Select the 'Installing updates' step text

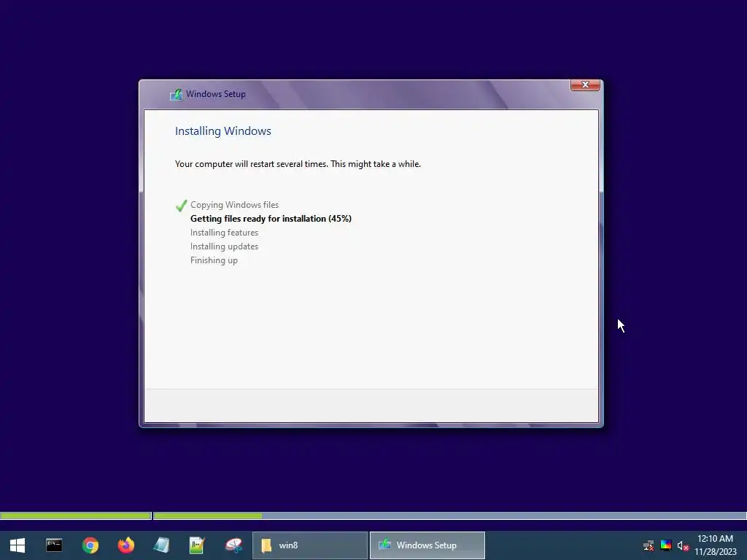pyautogui.click(x=224, y=246)
